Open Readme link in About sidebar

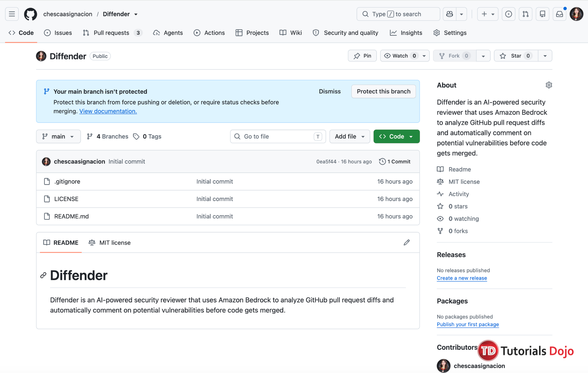(460, 169)
